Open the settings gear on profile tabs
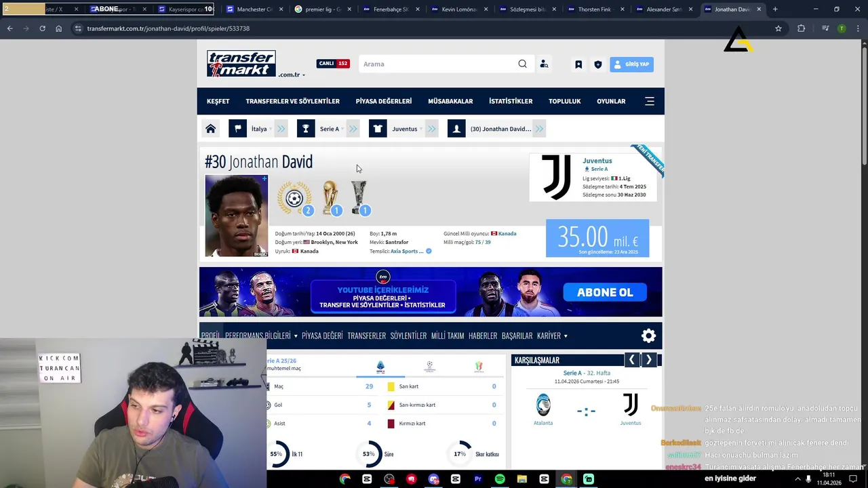Screen dimensions: 868x488 tap(649, 335)
